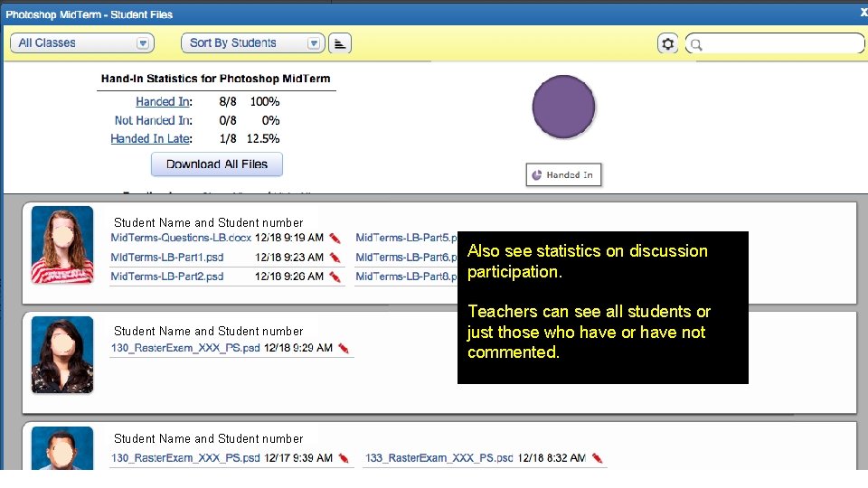Click the 8/8 handed in count
The image size is (868, 488).
click(228, 102)
